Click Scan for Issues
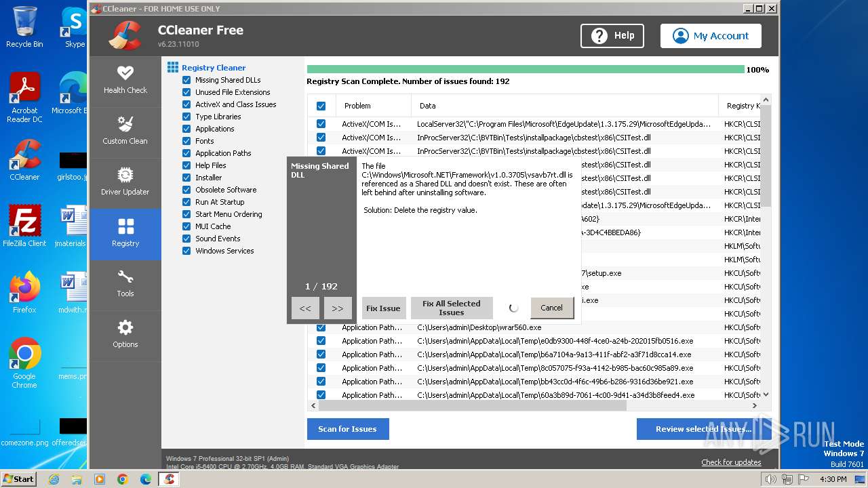The height and width of the screenshot is (488, 868). pyautogui.click(x=347, y=429)
